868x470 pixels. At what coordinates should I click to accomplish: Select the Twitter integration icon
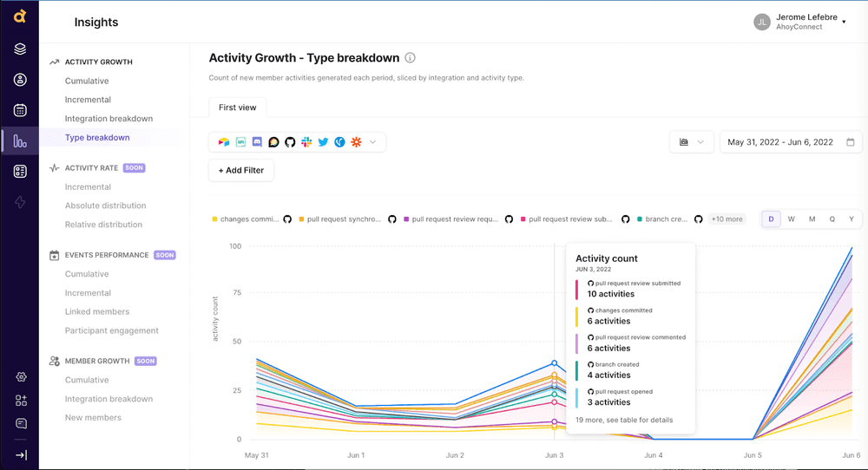coord(323,142)
